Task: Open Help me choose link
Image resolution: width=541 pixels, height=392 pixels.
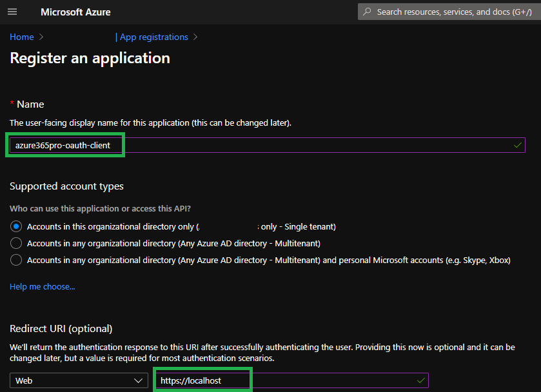Action: 42,286
